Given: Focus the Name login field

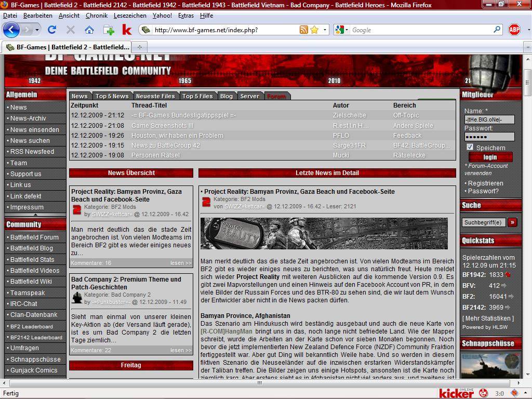Looking at the screenshot, I should click(x=489, y=119).
